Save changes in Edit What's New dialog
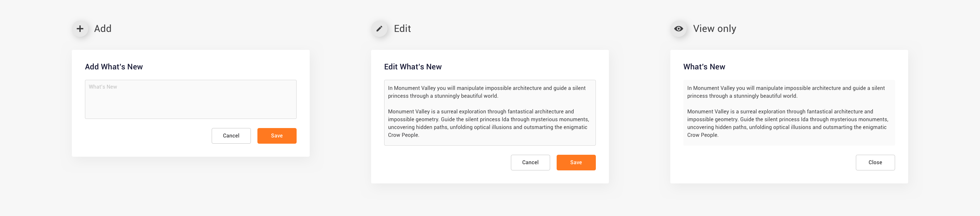This screenshot has width=980, height=216. (x=576, y=163)
